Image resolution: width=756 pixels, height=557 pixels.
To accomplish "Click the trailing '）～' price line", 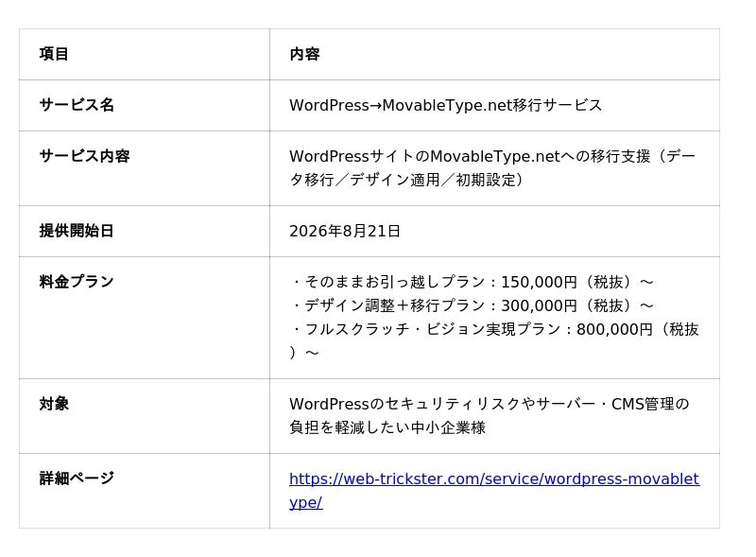I will pyautogui.click(x=304, y=353).
